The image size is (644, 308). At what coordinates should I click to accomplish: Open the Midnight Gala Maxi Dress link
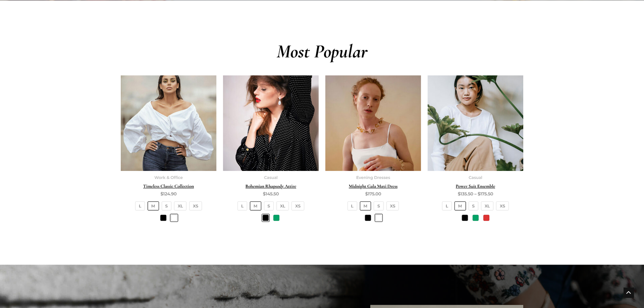coord(373,186)
